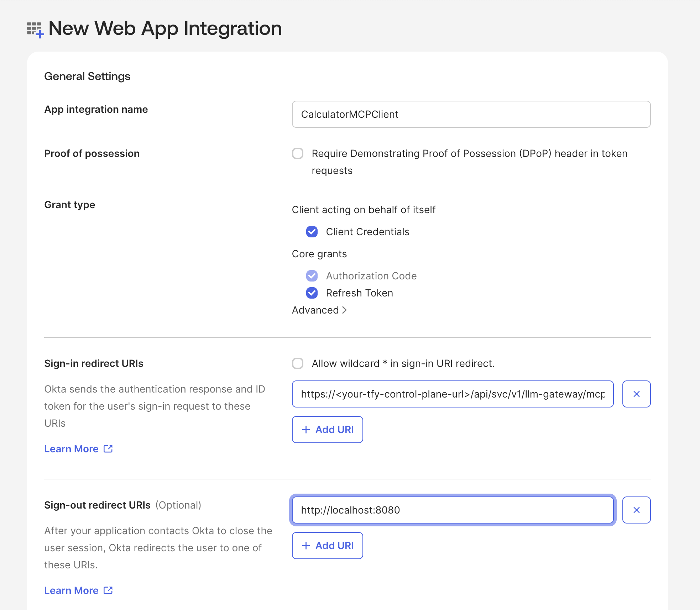Click the 'Proof of possession' label

pyautogui.click(x=92, y=153)
